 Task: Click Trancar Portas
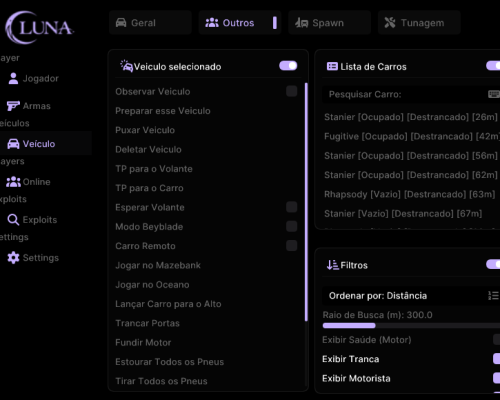(x=147, y=323)
